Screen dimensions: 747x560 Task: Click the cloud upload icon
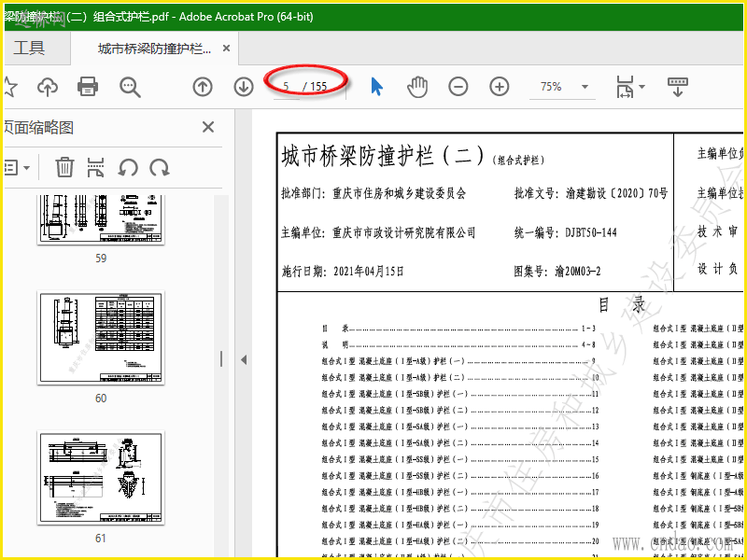(48, 87)
